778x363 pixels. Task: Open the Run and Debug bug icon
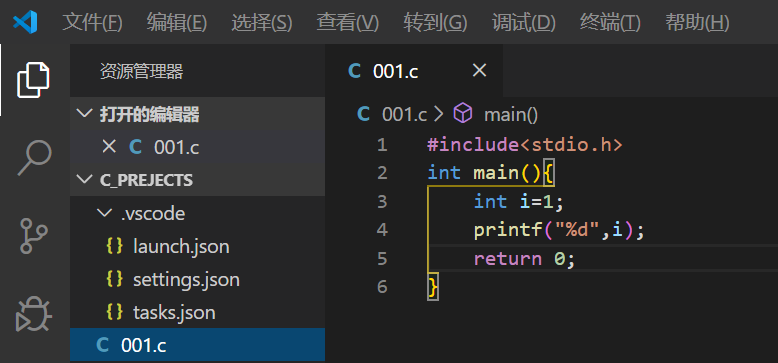pos(33,314)
